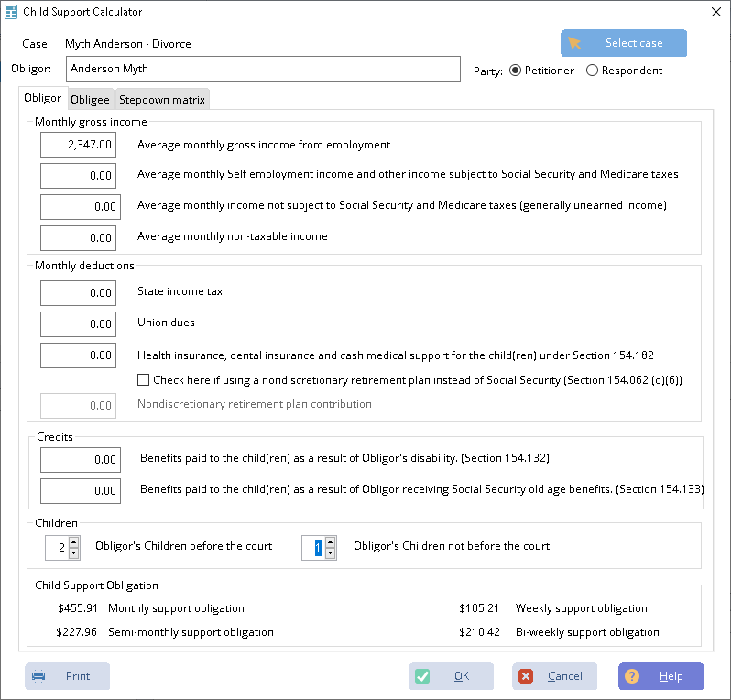Decrease Obligor's Children before the court
Image resolution: width=731 pixels, height=700 pixels.
[72, 553]
